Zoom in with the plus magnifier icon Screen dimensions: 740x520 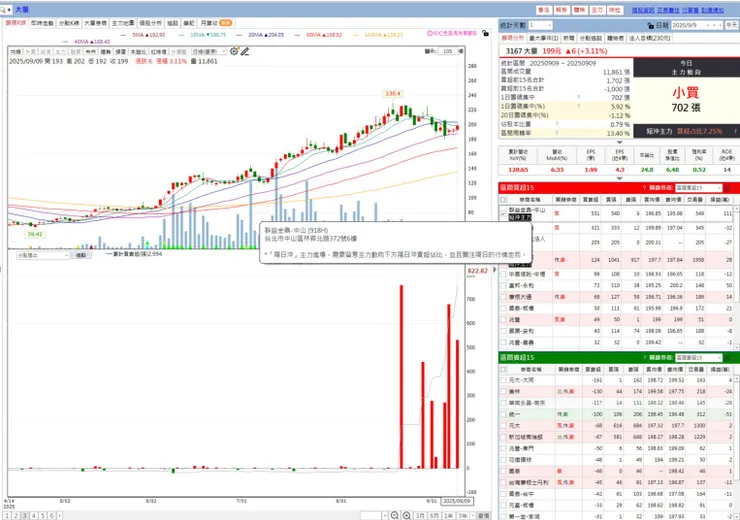406,515
